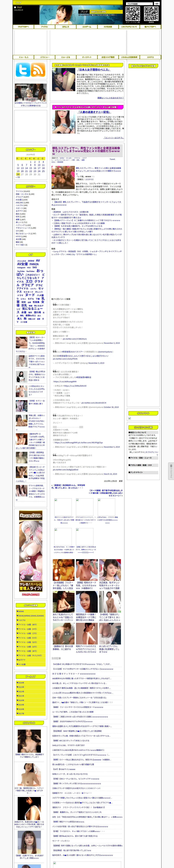This screenshot has height=868, width=174.
Task: Open calendar date 15
Action: click(30, 168)
